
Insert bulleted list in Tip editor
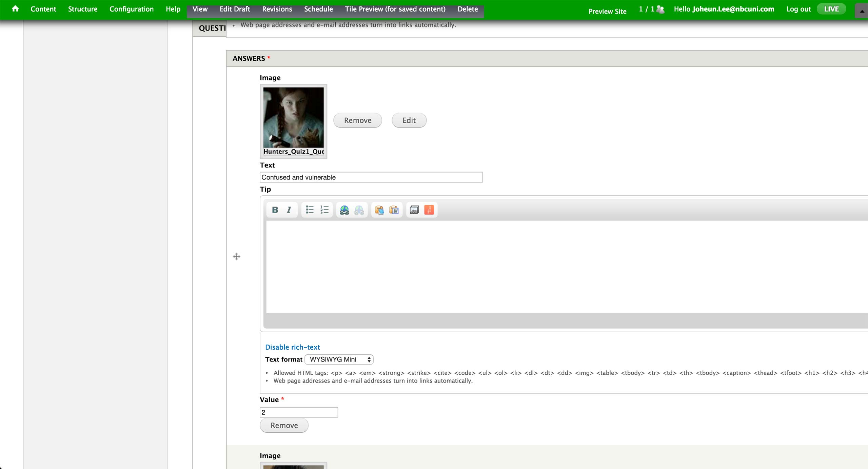coord(310,210)
